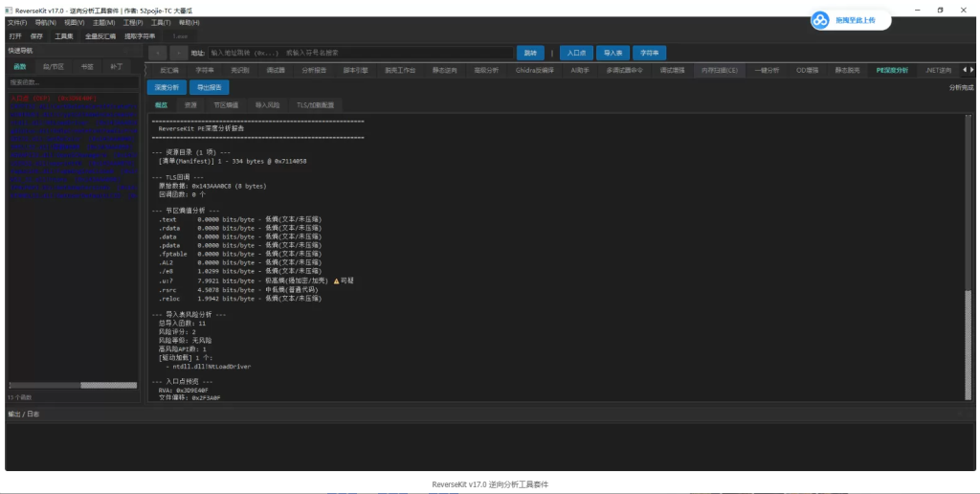Screen dimensions: 980x494
Task: Switch to the Ghidra反编译 tab
Action: tap(534, 70)
